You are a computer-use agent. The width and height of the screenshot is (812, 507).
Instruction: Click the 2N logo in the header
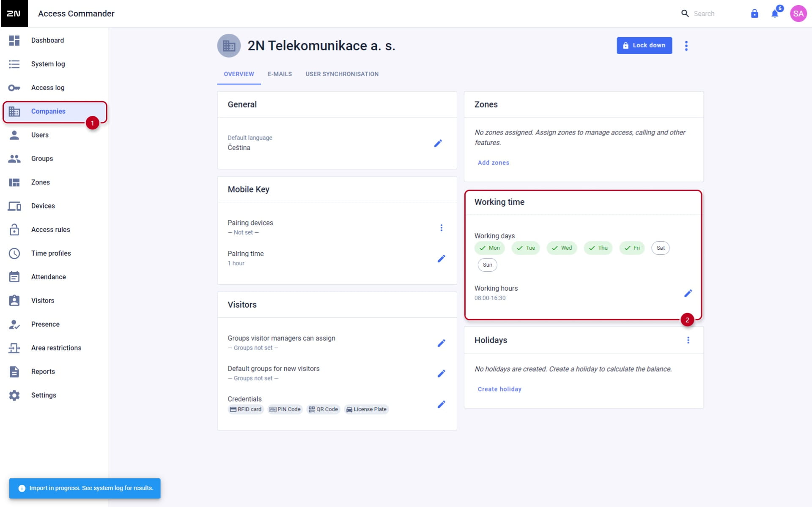pyautogui.click(x=14, y=14)
